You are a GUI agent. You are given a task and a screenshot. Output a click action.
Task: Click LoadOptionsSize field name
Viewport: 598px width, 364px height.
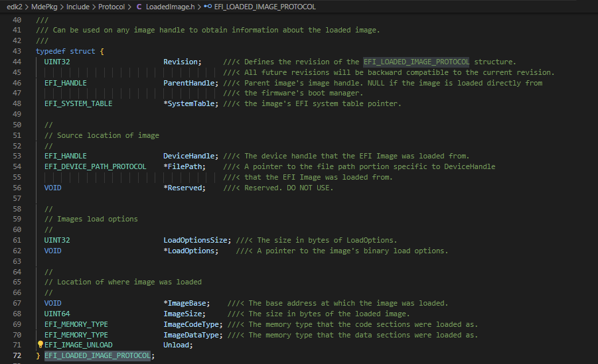(x=195, y=240)
